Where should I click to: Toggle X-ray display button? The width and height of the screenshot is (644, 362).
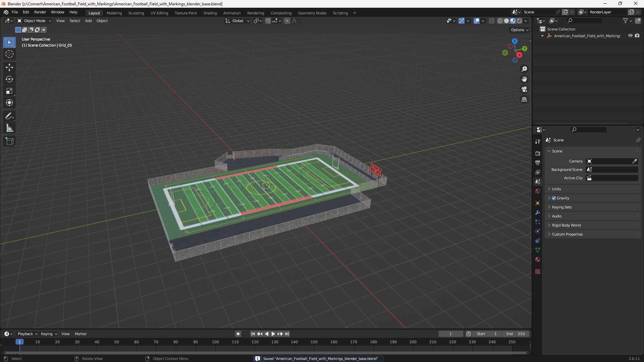point(492,21)
